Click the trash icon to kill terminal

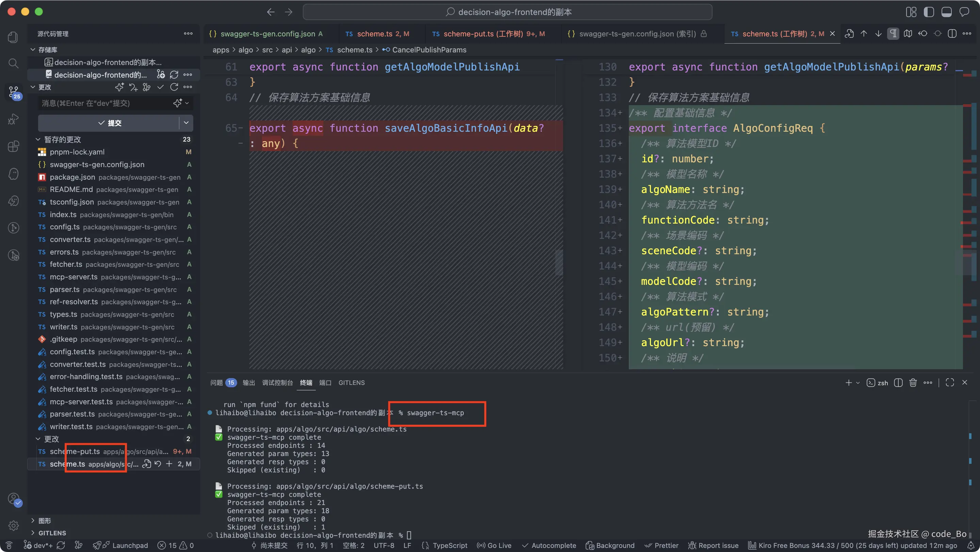913,383
